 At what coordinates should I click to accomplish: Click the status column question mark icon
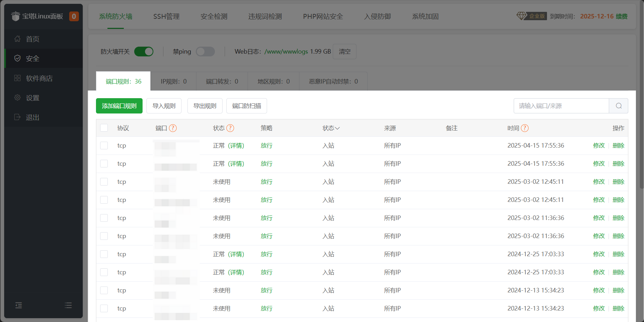(x=230, y=128)
